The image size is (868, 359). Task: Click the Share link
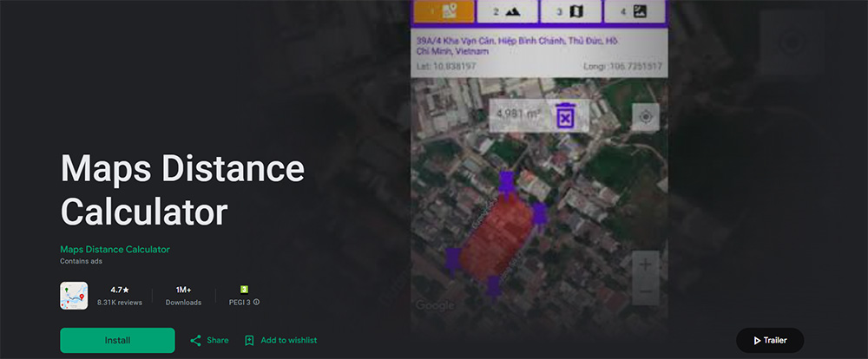click(x=209, y=340)
